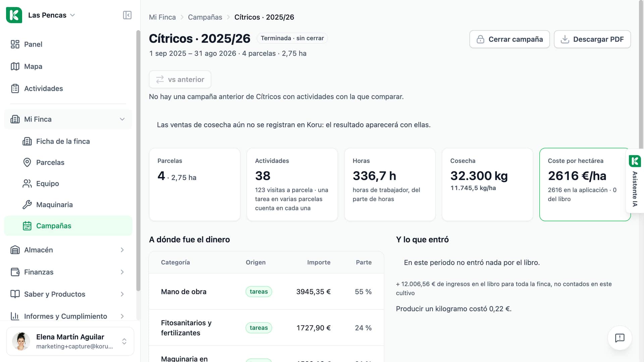Click the Maquinaria wrench icon
Image resolution: width=644 pixels, height=362 pixels.
coord(27,205)
